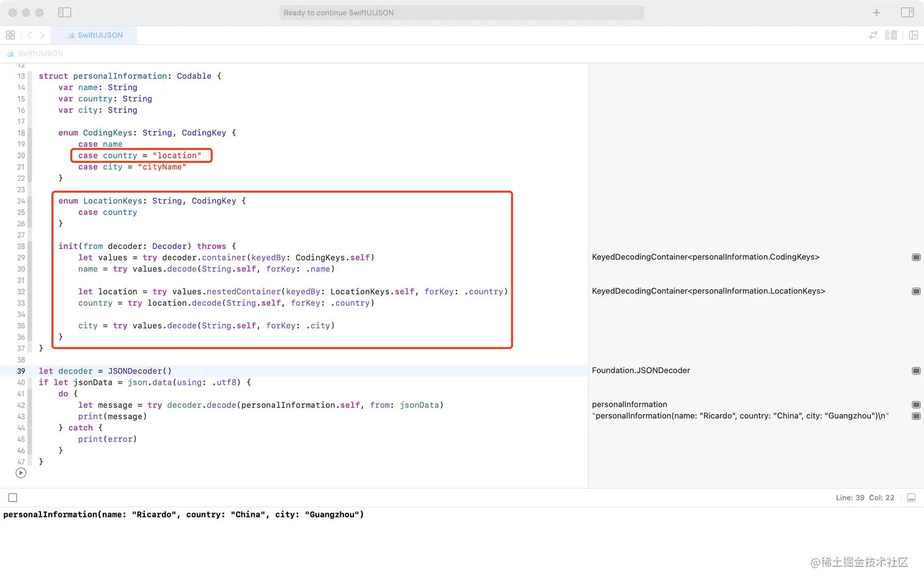This screenshot has height=584, width=924.
Task: Click 'city = try values.decode' line
Action: (x=207, y=325)
